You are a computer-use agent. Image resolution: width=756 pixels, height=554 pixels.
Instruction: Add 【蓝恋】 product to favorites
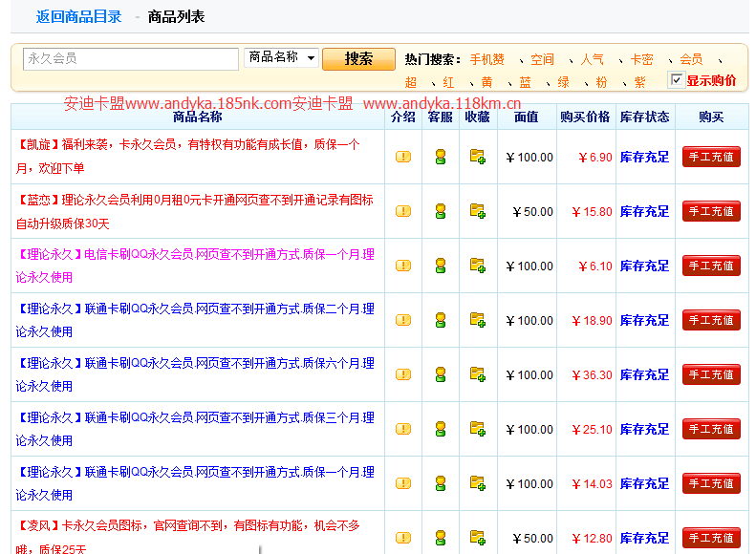coord(477,211)
